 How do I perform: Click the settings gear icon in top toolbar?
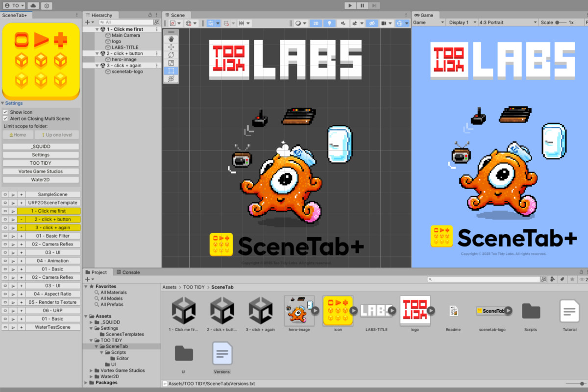coord(47,5)
